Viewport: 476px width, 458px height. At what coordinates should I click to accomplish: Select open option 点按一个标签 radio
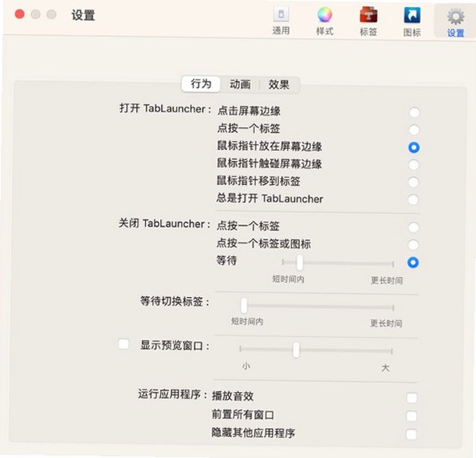coord(414,130)
